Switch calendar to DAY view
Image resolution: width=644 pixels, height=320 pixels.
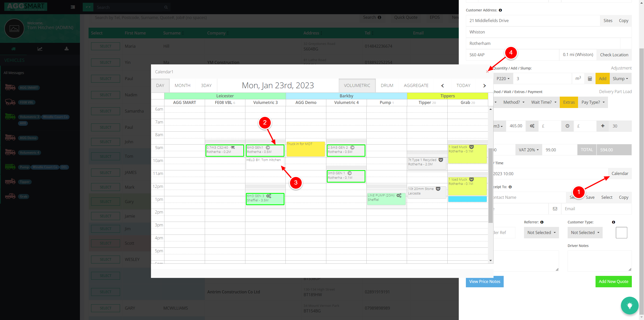pyautogui.click(x=160, y=86)
